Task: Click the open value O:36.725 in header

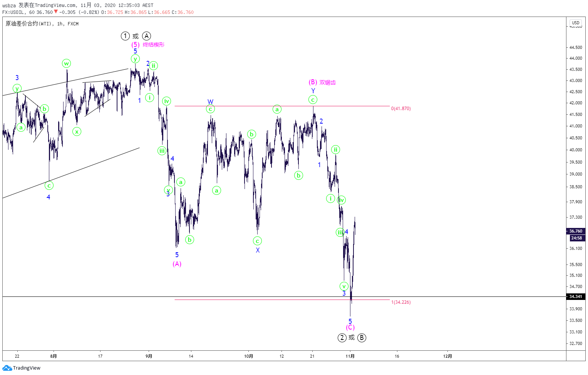Action: pyautogui.click(x=112, y=12)
